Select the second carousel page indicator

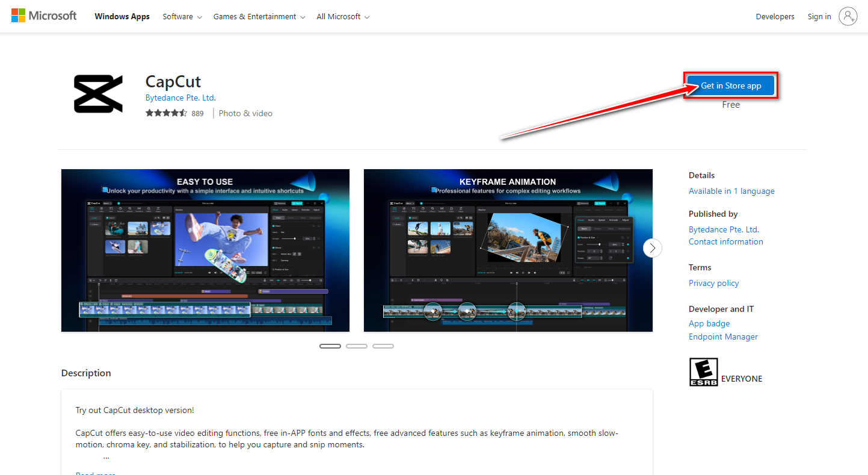[357, 346]
